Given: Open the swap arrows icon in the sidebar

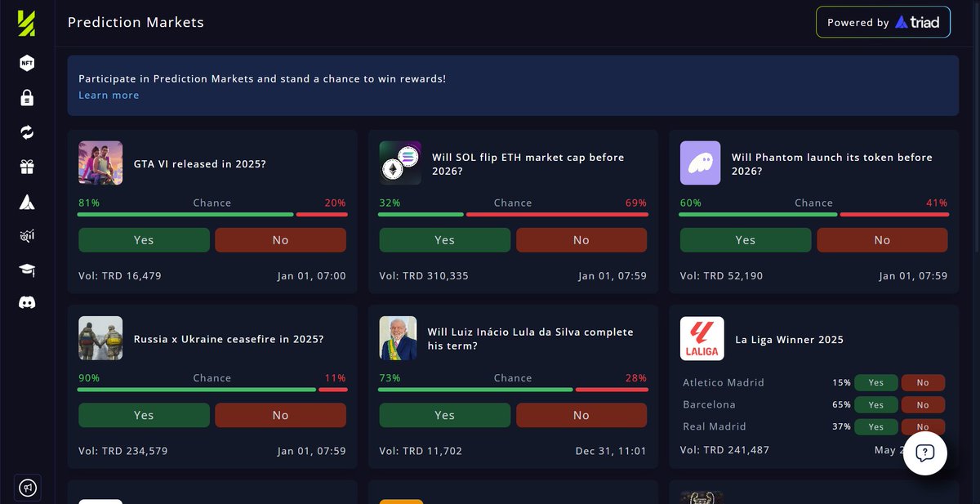Looking at the screenshot, I should pos(27,132).
